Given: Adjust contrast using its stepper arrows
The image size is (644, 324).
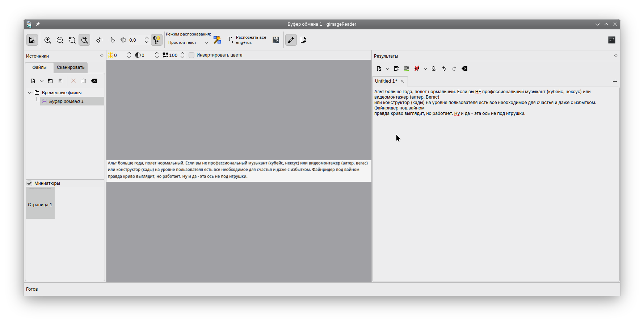Looking at the screenshot, I should pyautogui.click(x=157, y=55).
